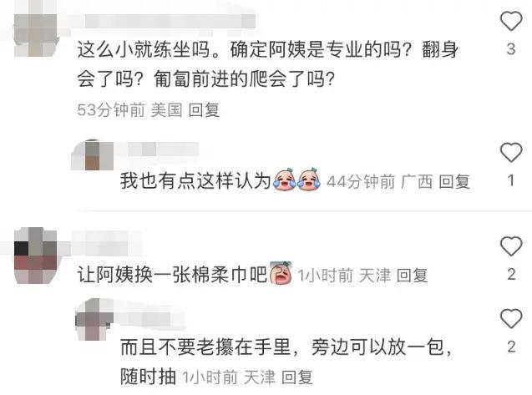
Task: Click 回复 next to 44分钟前 广西
Action: click(x=454, y=181)
